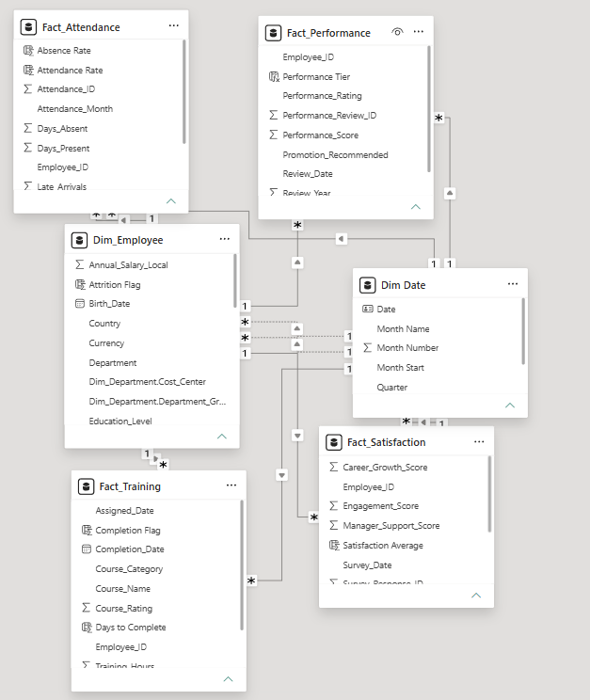
Task: Click Fact_Training header title
Action: coord(130,486)
